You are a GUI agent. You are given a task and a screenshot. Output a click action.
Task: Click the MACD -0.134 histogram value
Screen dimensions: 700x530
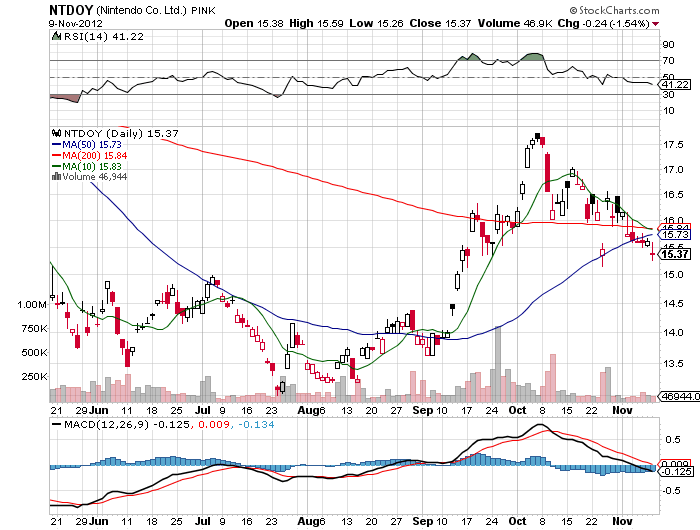pyautogui.click(x=256, y=424)
